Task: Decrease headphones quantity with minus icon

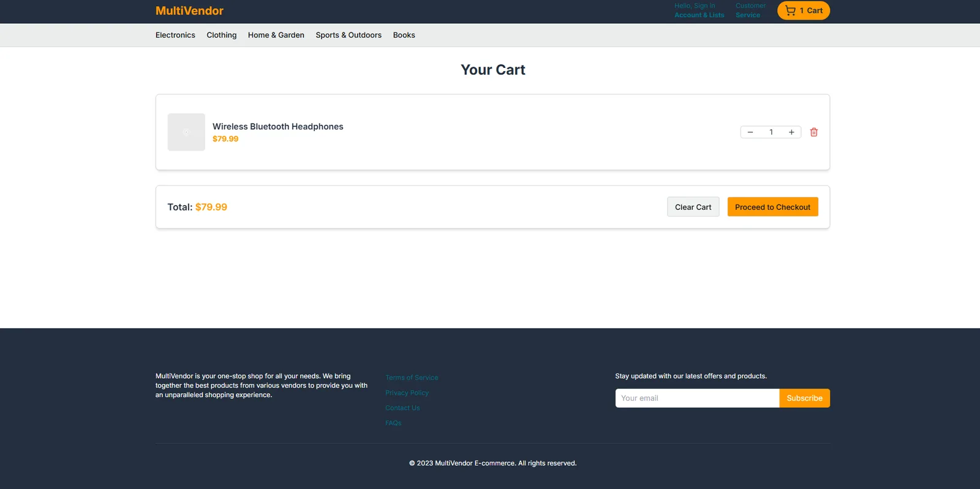Action: click(750, 132)
